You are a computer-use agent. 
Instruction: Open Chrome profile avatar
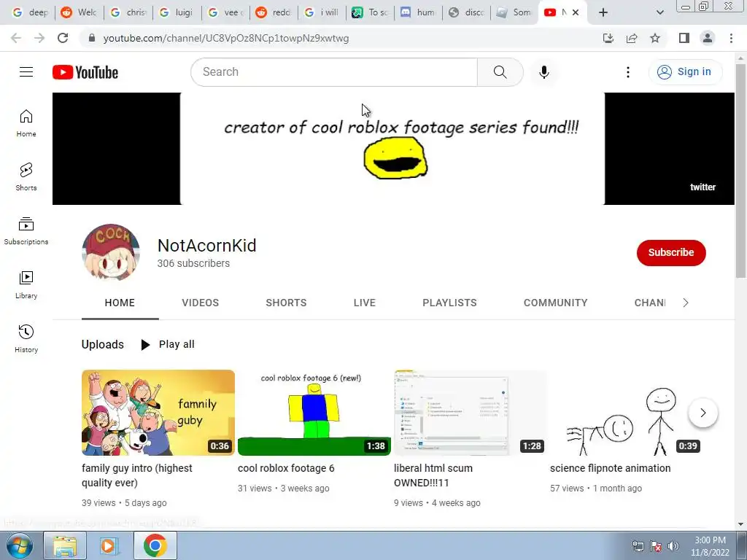coord(708,38)
